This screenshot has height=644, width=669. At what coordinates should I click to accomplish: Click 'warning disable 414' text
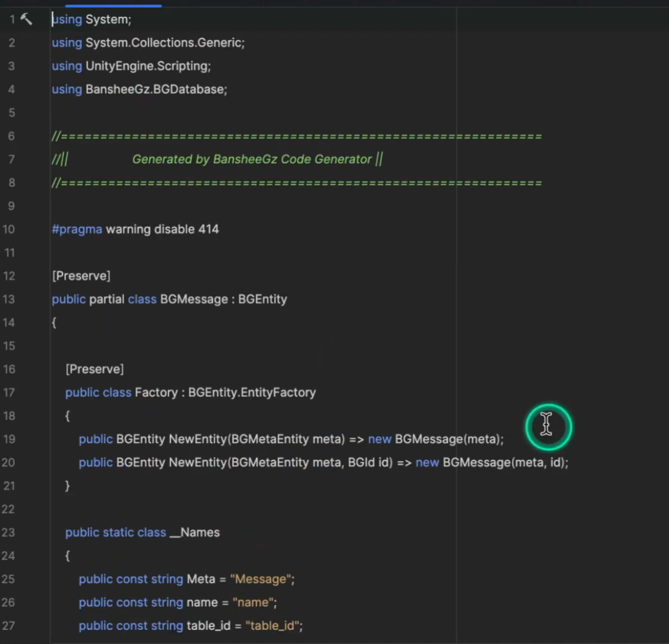click(x=162, y=229)
